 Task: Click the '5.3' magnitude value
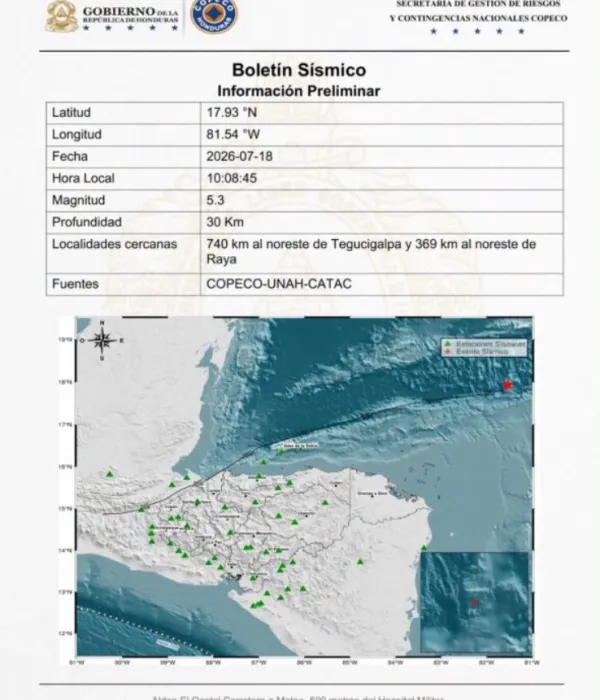coord(216,200)
